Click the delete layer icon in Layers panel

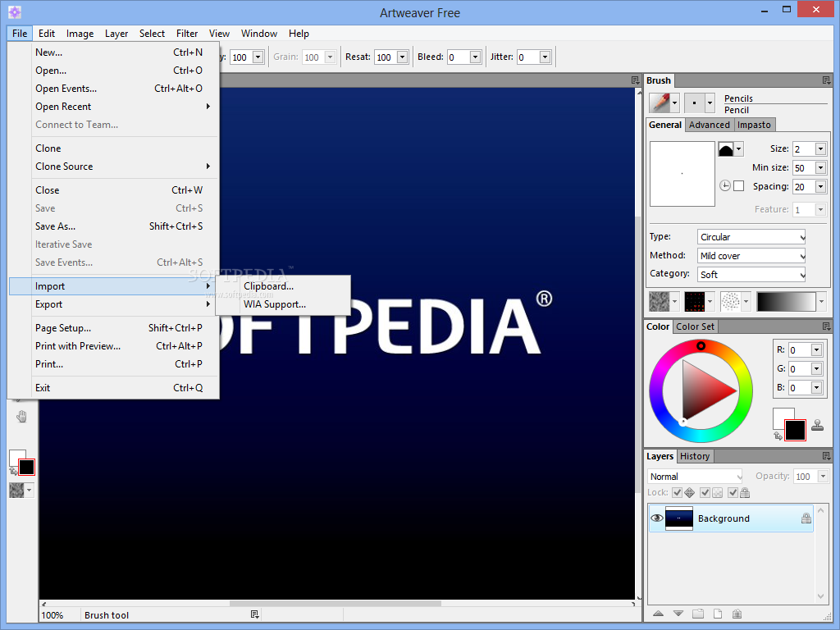point(737,614)
